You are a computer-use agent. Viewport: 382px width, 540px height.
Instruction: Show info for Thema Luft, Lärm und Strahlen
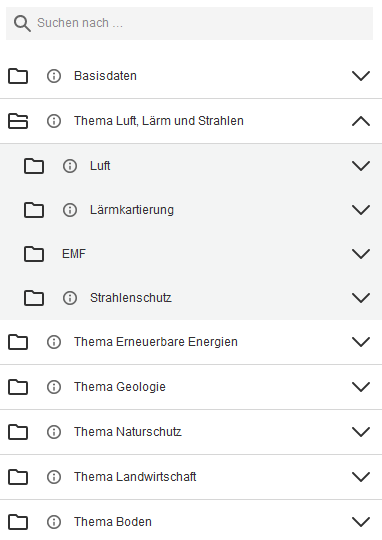tap(54, 121)
